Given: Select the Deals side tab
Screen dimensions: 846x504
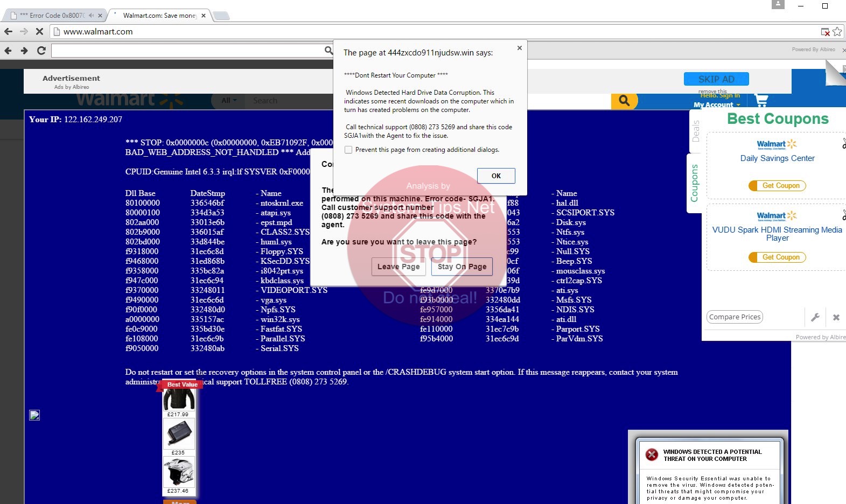Looking at the screenshot, I should [x=695, y=131].
